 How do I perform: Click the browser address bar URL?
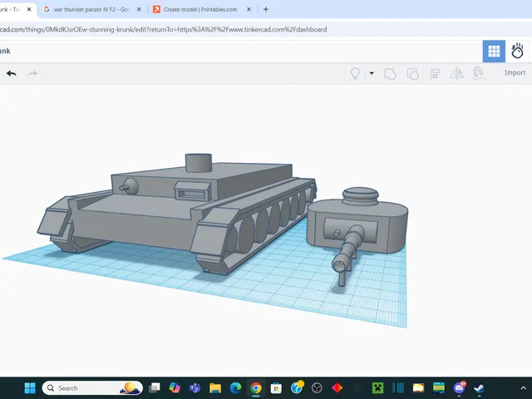(163, 30)
